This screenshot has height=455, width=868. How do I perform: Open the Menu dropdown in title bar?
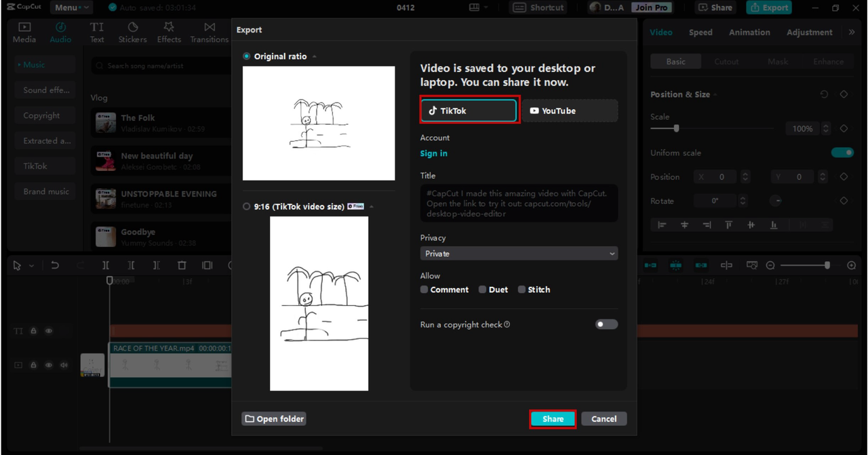[71, 7]
